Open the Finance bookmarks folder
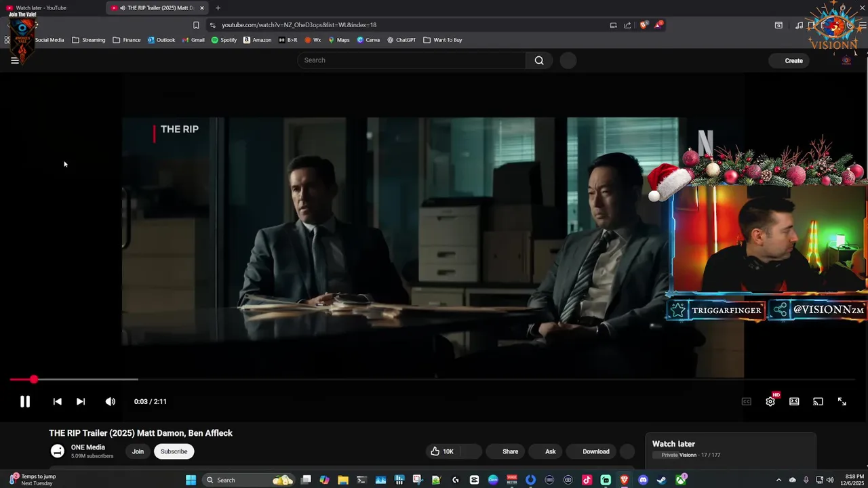868x488 pixels. 127,40
